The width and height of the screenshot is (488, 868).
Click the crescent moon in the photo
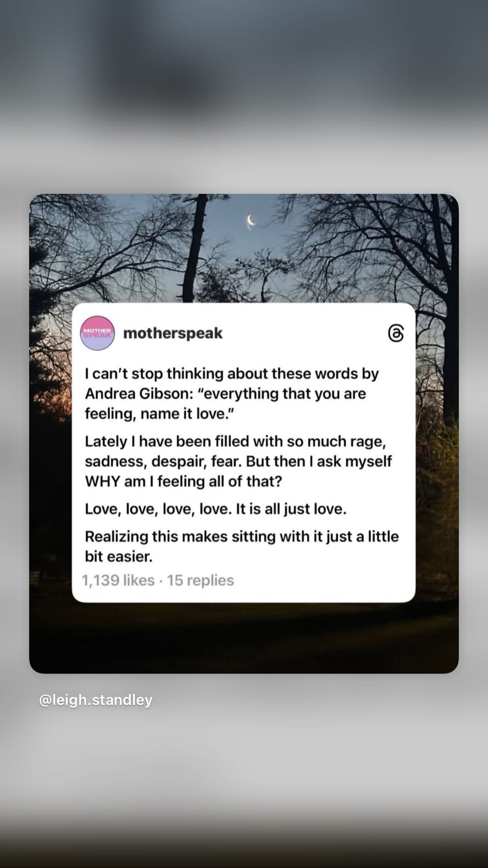pos(251,221)
